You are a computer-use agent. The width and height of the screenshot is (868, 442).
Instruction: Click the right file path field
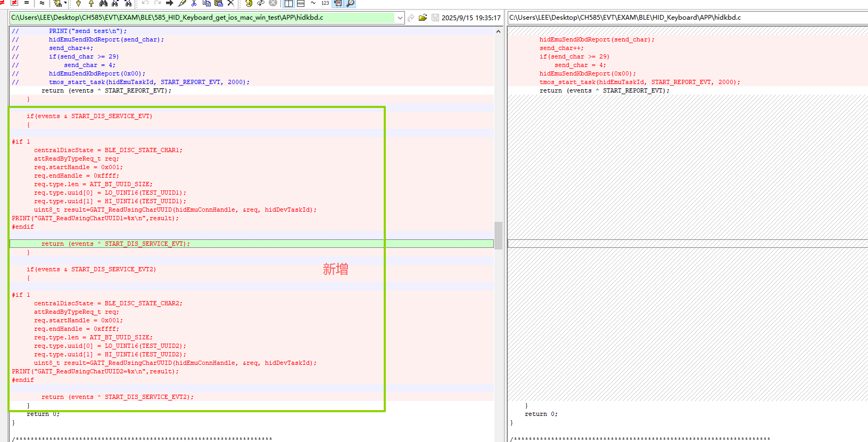(x=688, y=18)
